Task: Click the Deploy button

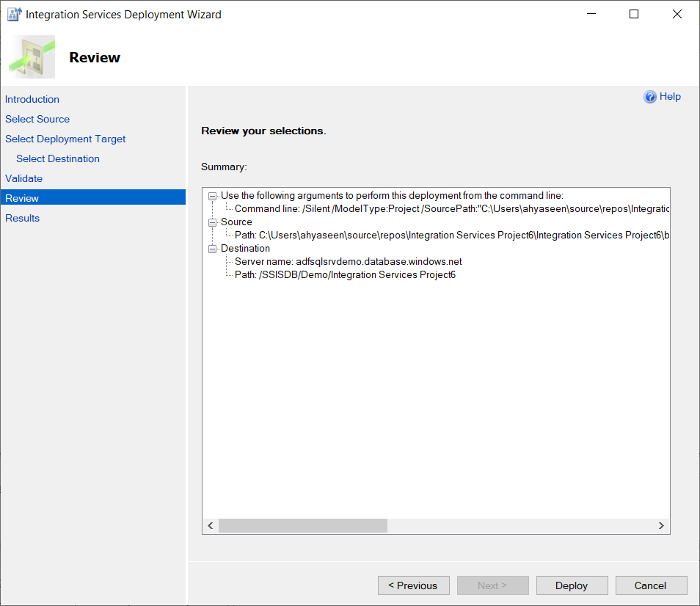Action: (x=572, y=585)
